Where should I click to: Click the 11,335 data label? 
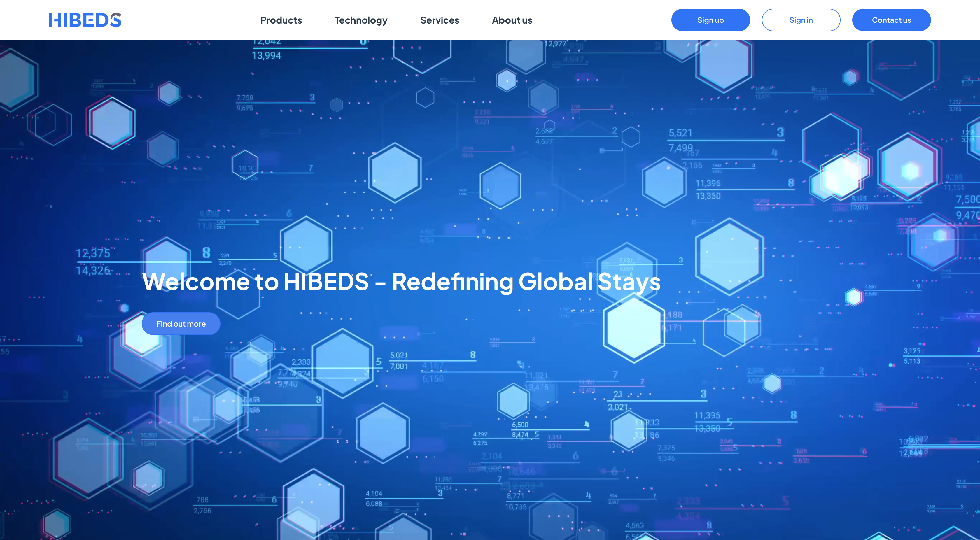pos(707,416)
